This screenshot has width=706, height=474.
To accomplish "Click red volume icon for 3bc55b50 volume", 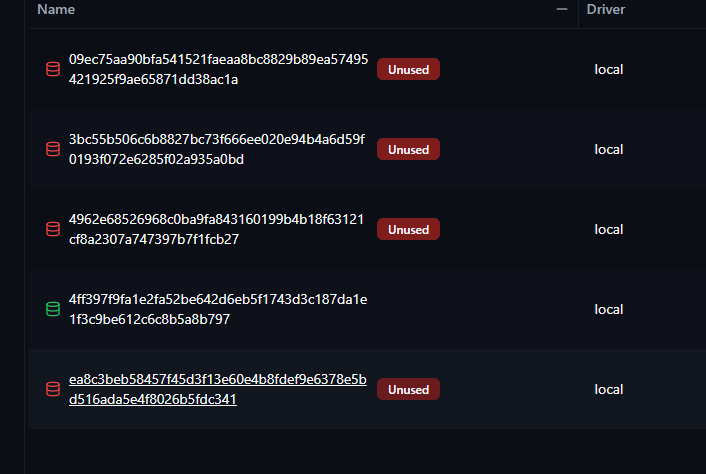I will click(x=53, y=150).
